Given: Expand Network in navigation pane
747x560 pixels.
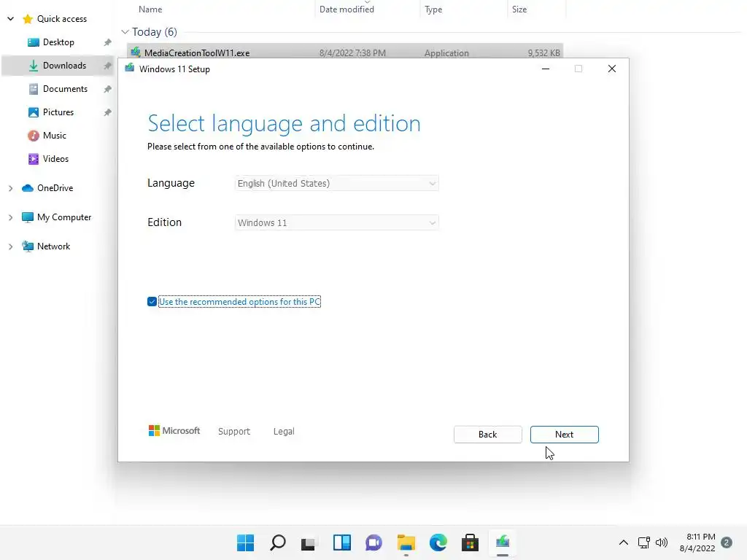Looking at the screenshot, I should coord(10,246).
